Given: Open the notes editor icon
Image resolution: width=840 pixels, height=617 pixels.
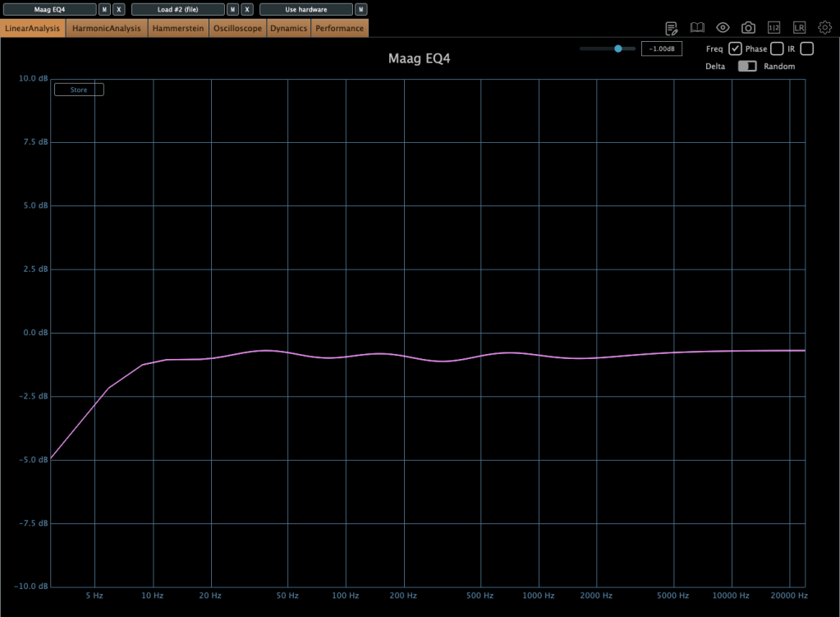Looking at the screenshot, I should click(x=671, y=28).
